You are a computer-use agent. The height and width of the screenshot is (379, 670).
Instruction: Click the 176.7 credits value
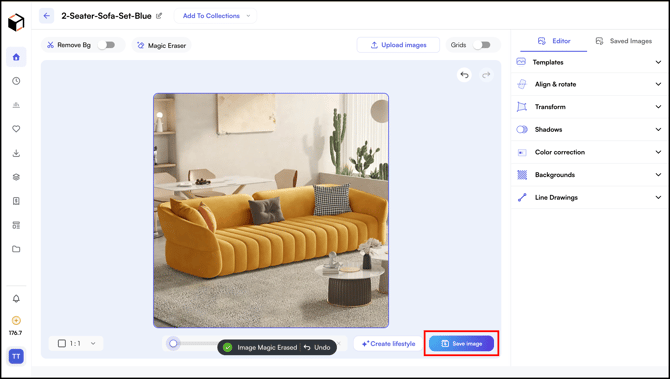(x=16, y=333)
